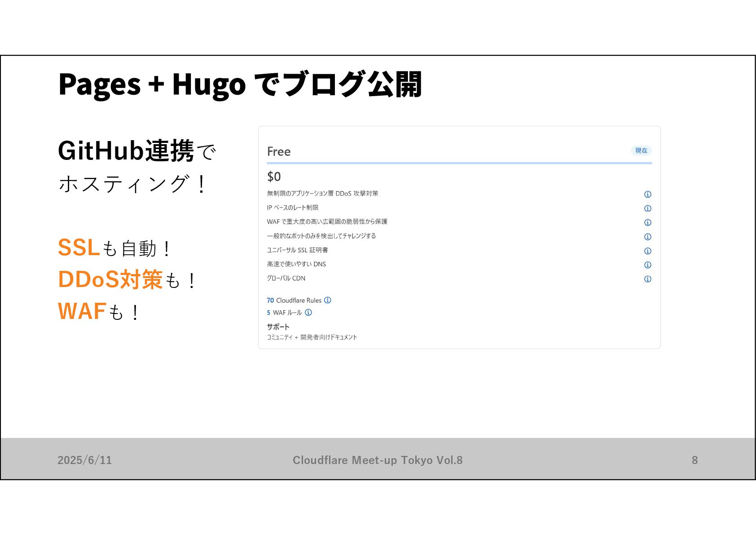Click footer 'Cloudflare Meet-up Tokyo Vol.8'
The width and height of the screenshot is (756, 535).
(x=378, y=460)
